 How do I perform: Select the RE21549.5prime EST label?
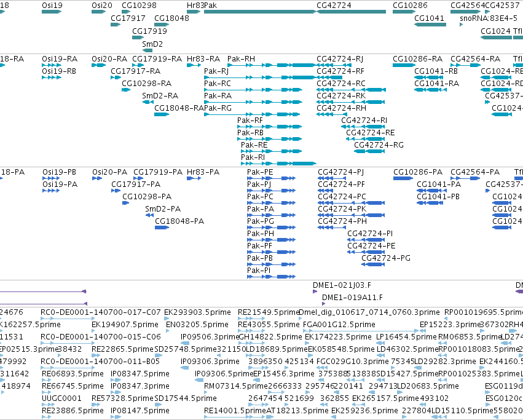[268, 312]
